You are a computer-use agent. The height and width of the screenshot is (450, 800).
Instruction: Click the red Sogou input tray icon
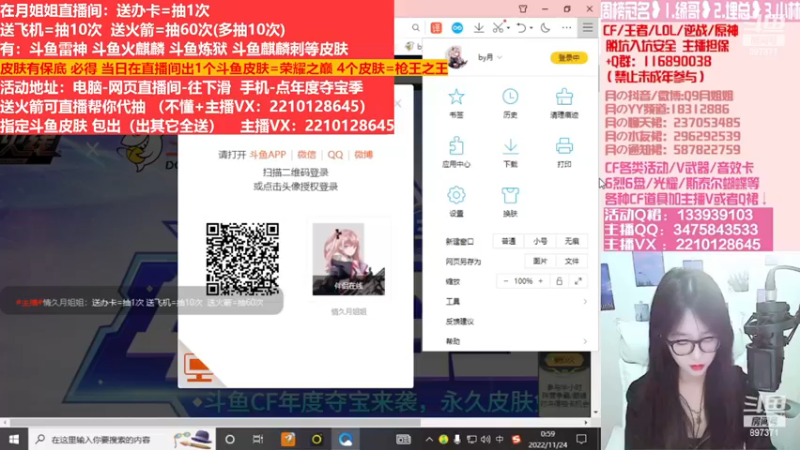point(516,439)
